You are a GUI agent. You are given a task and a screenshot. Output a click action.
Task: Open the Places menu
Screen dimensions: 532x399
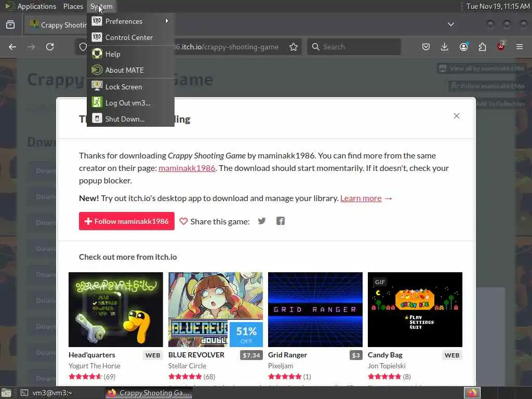click(x=73, y=6)
